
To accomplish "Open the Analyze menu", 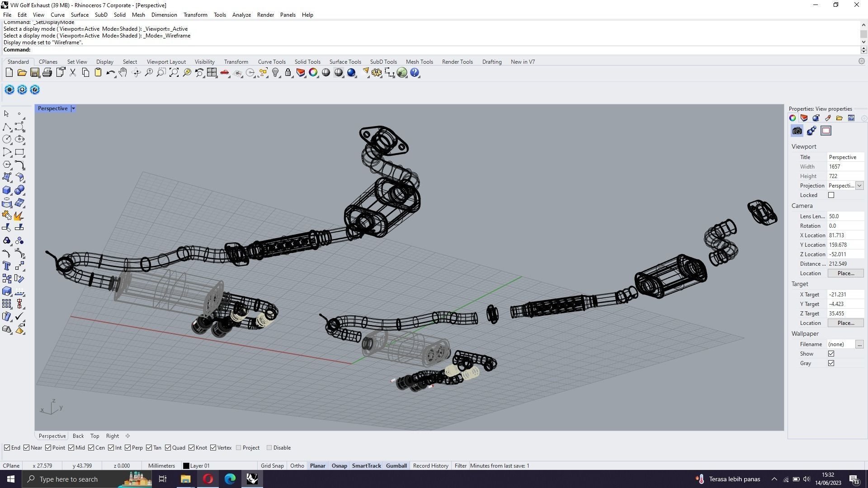I will (241, 15).
